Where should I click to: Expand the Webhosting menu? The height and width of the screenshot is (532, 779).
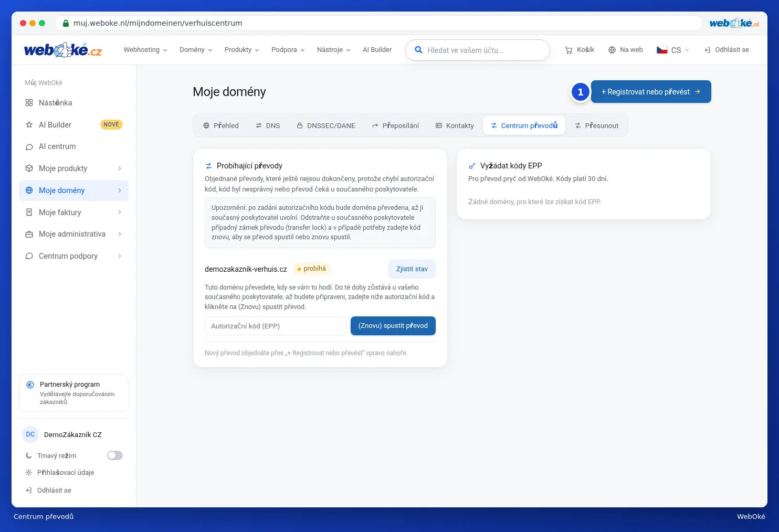tap(145, 50)
